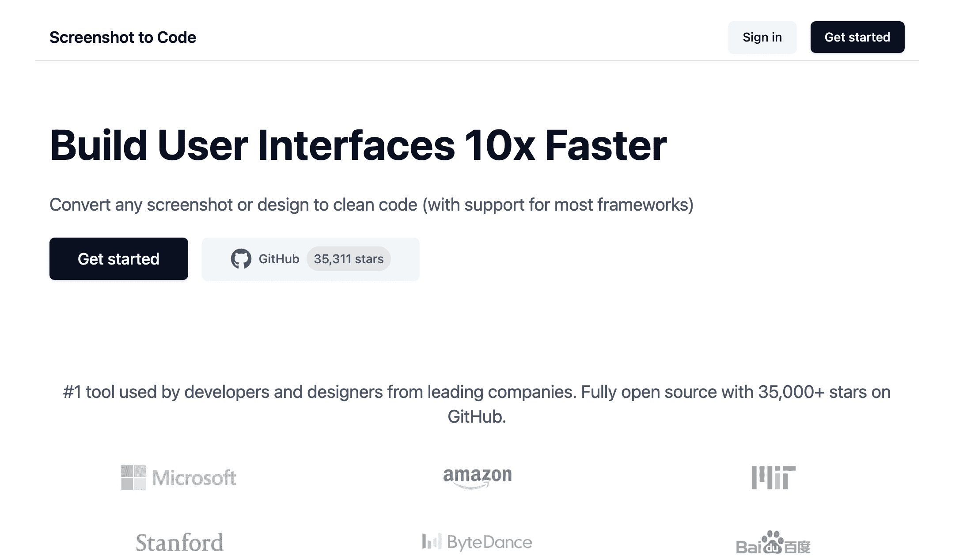Open the Sign in page
This screenshot has width=963, height=560.
tap(762, 38)
